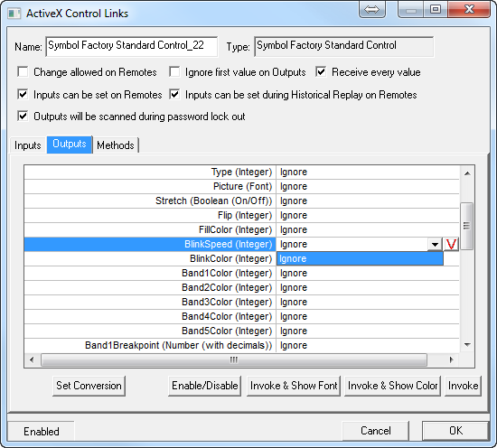Screen dimensions: 497x448
Task: Click Ignore value for Band1Color (Integer)
Action: point(294,273)
